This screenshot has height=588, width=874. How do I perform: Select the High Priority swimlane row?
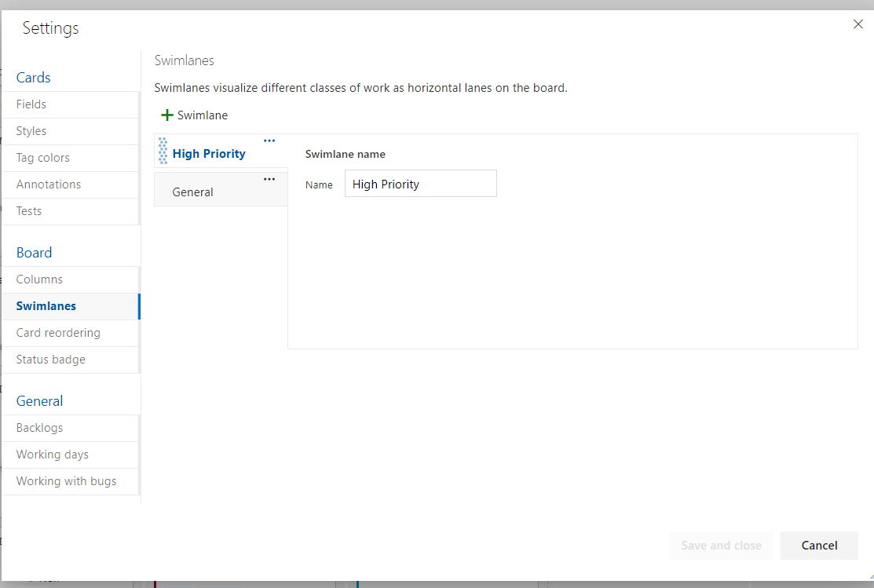pyautogui.click(x=221, y=151)
